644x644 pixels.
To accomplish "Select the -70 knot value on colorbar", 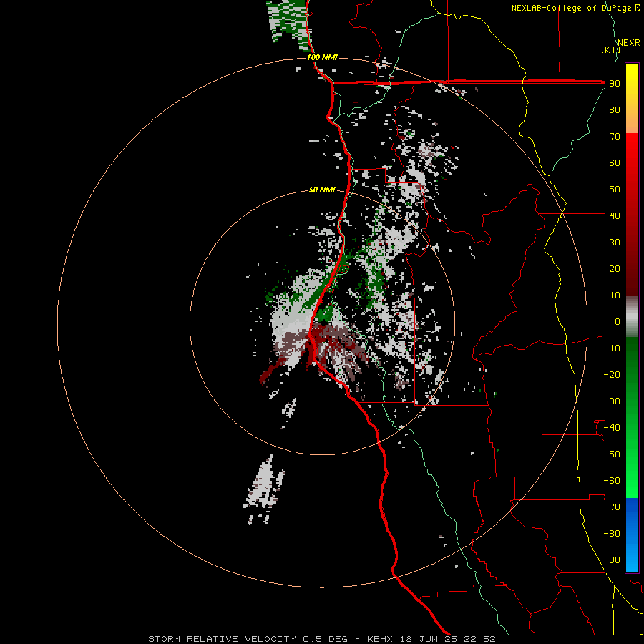I will pos(612,507).
